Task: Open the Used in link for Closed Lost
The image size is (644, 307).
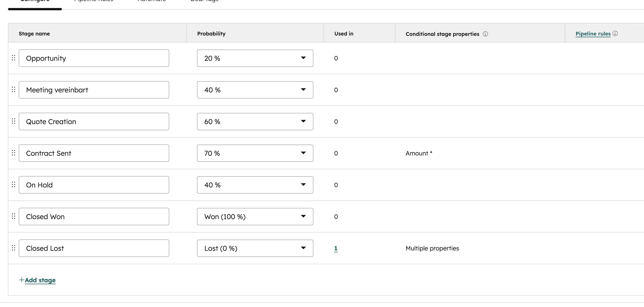Action: 336,248
